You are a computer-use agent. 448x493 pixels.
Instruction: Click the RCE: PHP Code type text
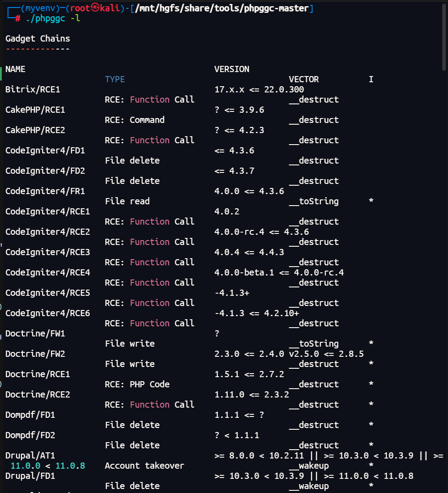point(137,384)
